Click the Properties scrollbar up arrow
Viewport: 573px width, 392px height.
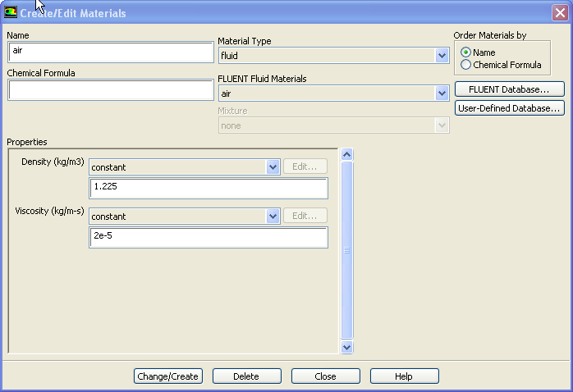346,154
